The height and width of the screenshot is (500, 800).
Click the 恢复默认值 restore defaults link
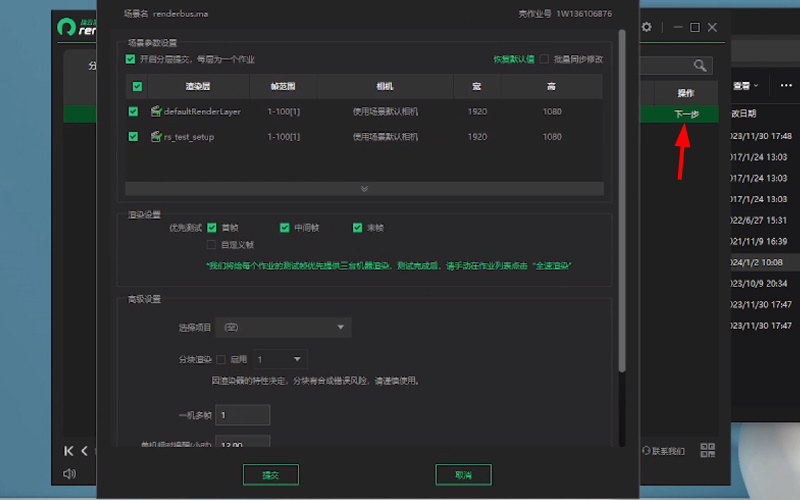pos(514,59)
